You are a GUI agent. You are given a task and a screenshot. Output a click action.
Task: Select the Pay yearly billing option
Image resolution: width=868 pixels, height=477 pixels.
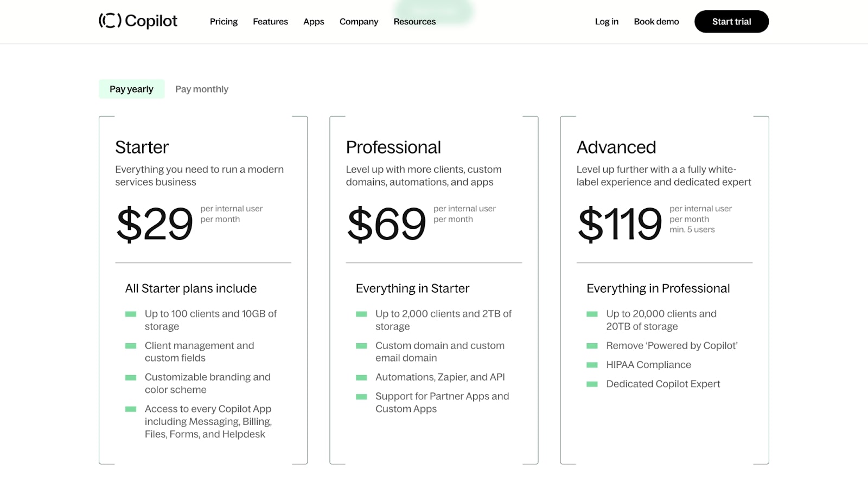(x=131, y=89)
